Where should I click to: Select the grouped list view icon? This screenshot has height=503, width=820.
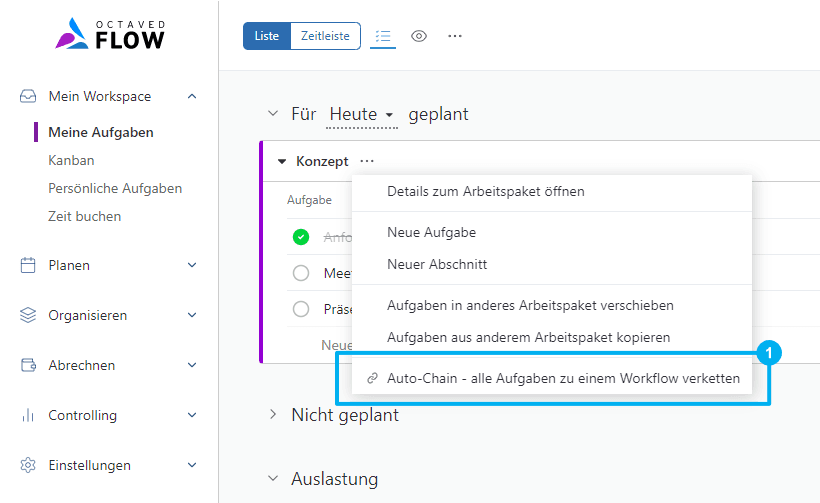[x=383, y=36]
